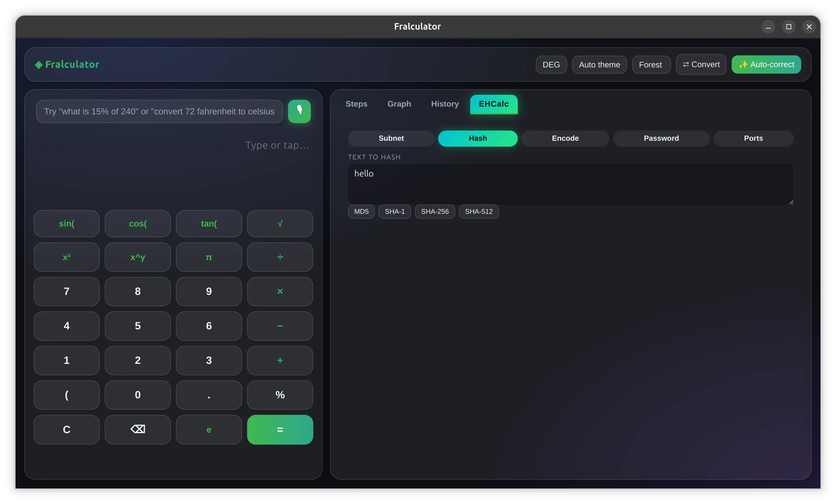
Task: Tap the green equals key
Action: [280, 429]
